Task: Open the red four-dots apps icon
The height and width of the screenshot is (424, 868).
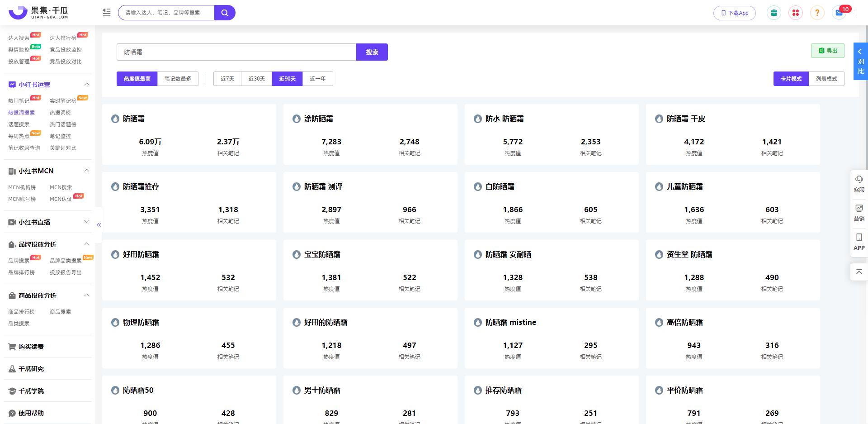Action: 796,13
